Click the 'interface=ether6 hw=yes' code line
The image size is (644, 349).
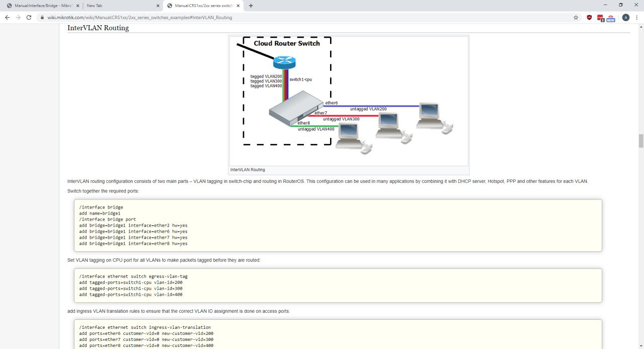point(133,231)
